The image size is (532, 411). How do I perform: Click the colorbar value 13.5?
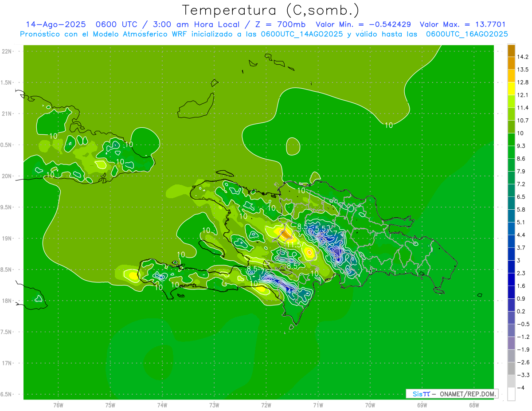523,70
